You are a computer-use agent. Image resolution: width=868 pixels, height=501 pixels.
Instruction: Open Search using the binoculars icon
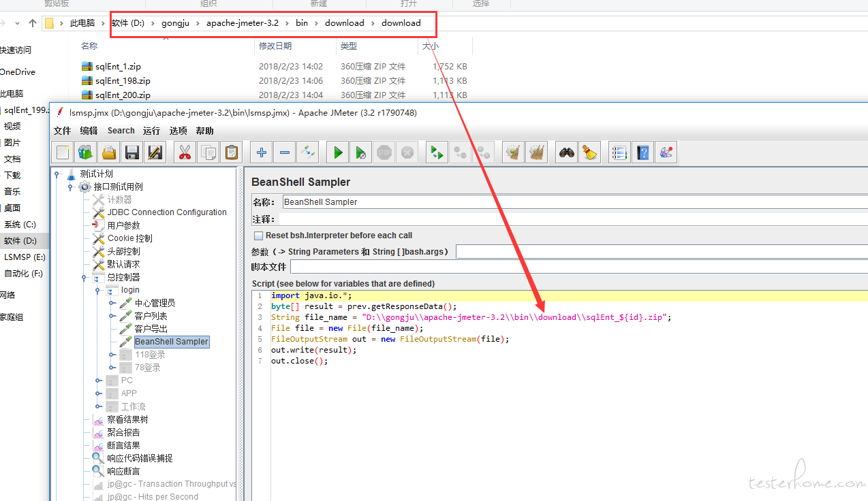[x=566, y=152]
